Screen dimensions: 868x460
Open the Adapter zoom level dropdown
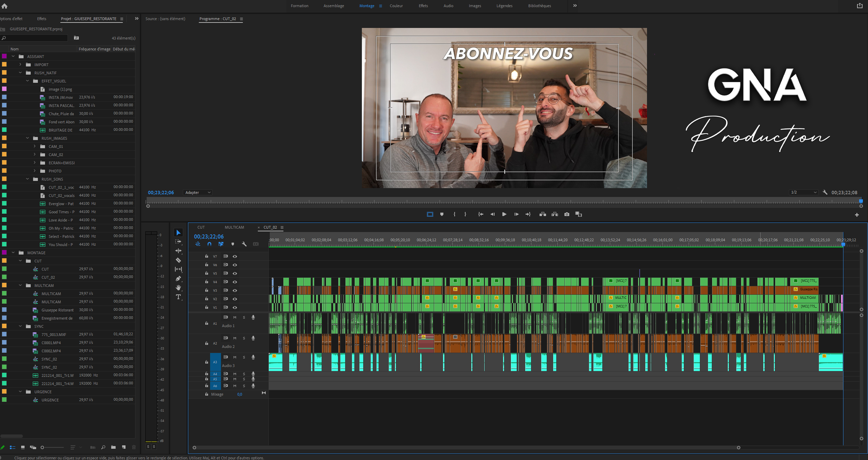(198, 193)
